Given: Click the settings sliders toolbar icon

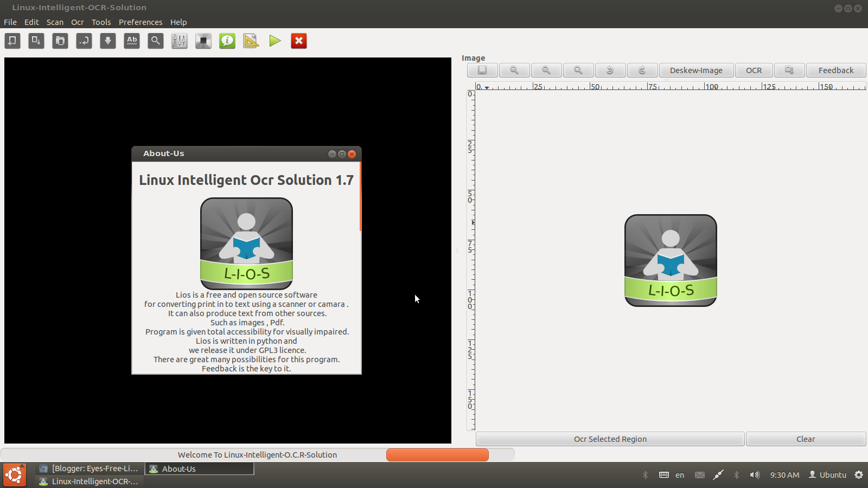Looking at the screenshot, I should coord(179,41).
